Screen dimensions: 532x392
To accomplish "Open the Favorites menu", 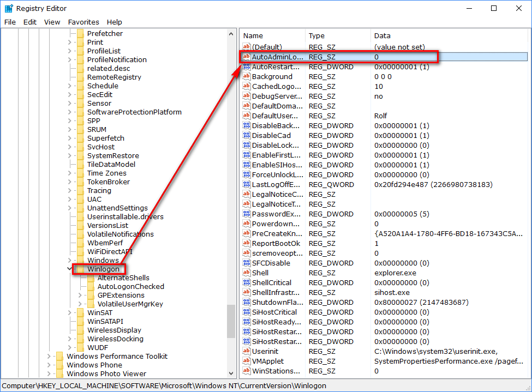I will point(83,22).
